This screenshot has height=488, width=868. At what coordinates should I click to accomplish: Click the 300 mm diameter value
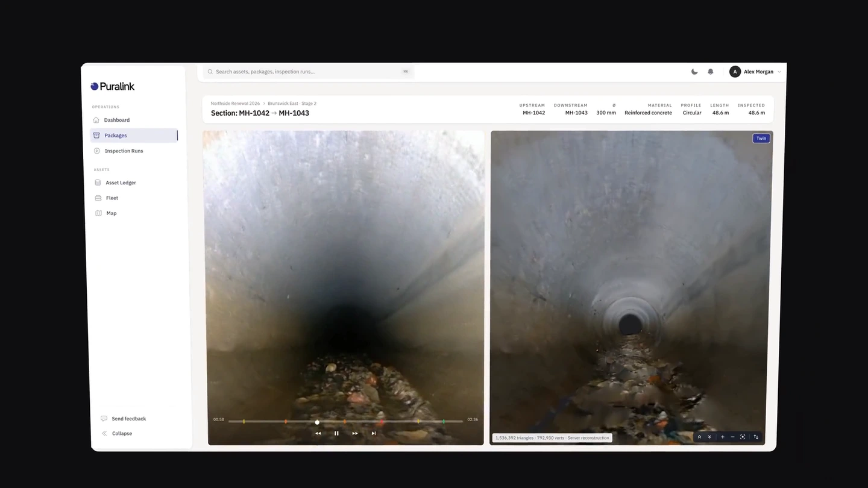pos(606,113)
